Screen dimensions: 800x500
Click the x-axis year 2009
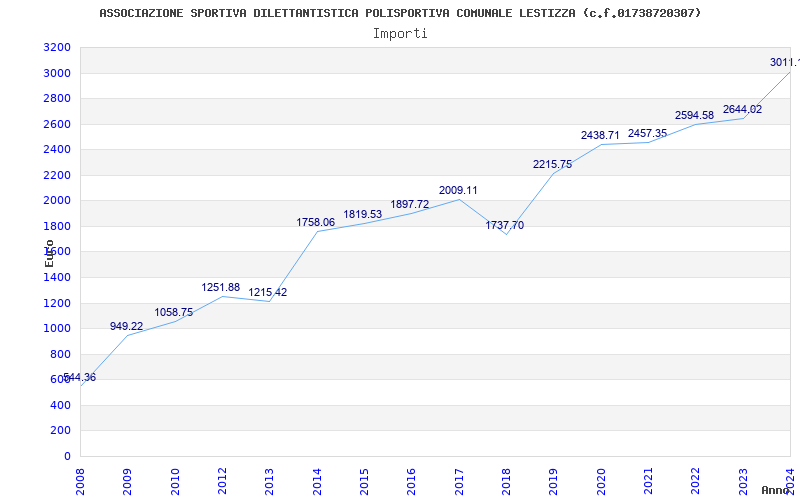128,482
